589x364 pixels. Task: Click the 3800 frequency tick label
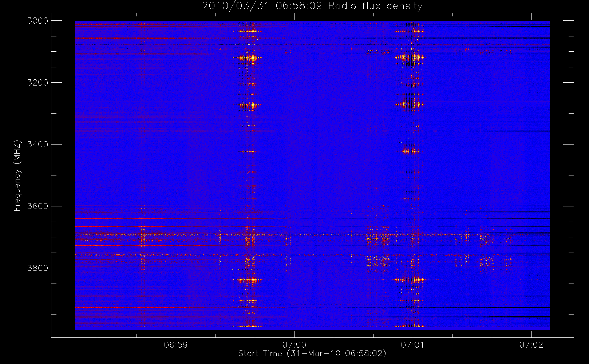tap(38, 268)
